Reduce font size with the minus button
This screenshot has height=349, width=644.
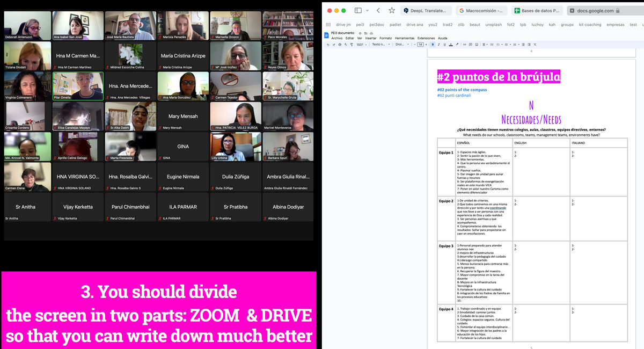(x=414, y=45)
